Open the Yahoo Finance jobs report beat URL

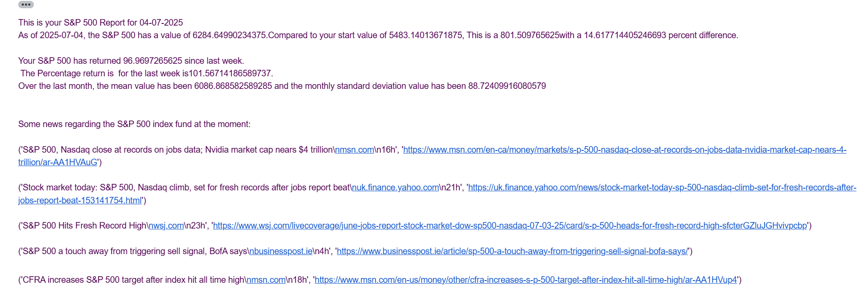click(x=662, y=187)
